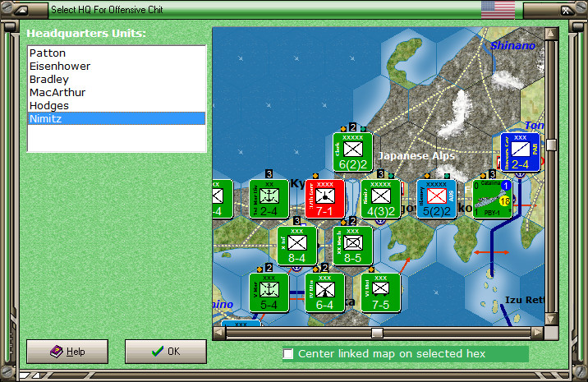The image size is (588, 382).
Task: Select Nimitz in the headquarters list
Action: 117,118
